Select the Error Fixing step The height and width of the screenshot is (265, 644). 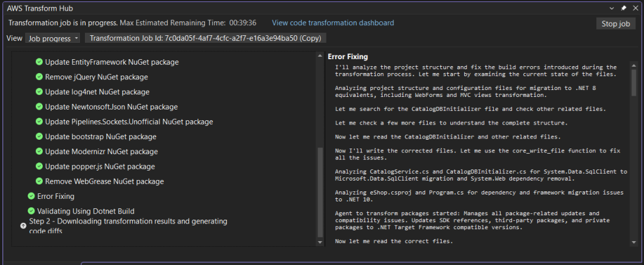(x=56, y=196)
